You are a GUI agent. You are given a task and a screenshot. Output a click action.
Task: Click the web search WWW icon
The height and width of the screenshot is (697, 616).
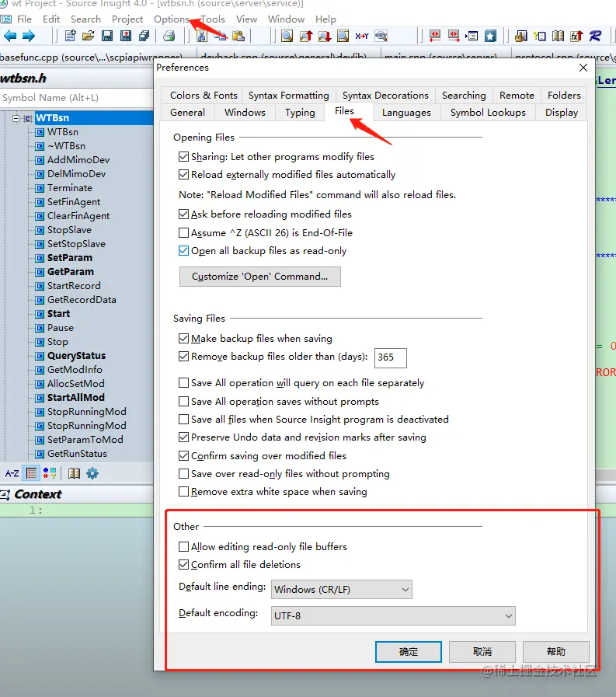pyautogui.click(x=381, y=36)
